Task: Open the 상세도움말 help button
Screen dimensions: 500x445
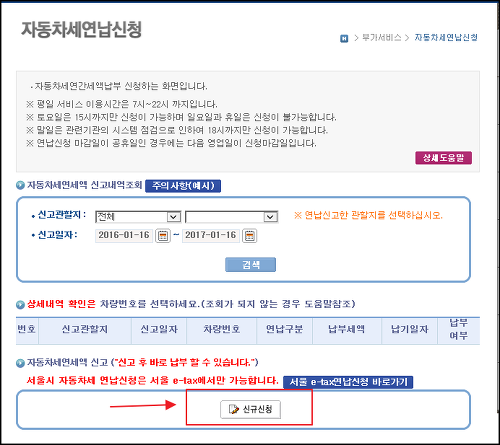Action: 443,158
